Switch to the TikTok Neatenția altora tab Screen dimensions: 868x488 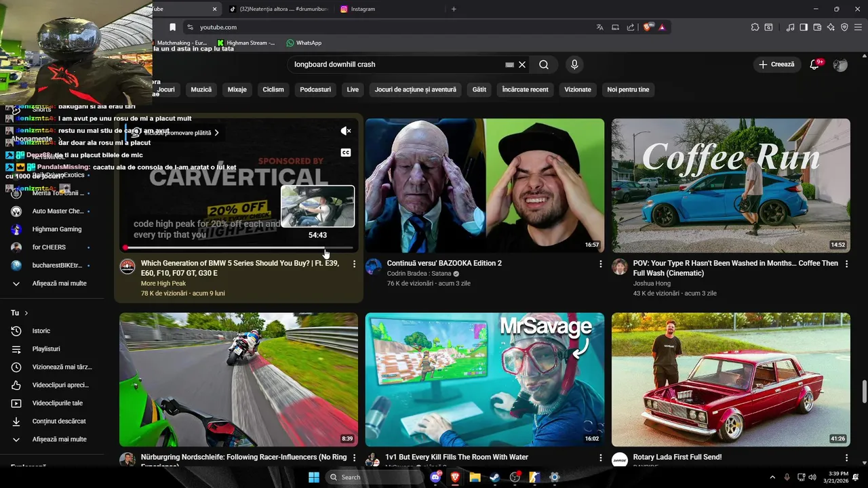pos(278,9)
